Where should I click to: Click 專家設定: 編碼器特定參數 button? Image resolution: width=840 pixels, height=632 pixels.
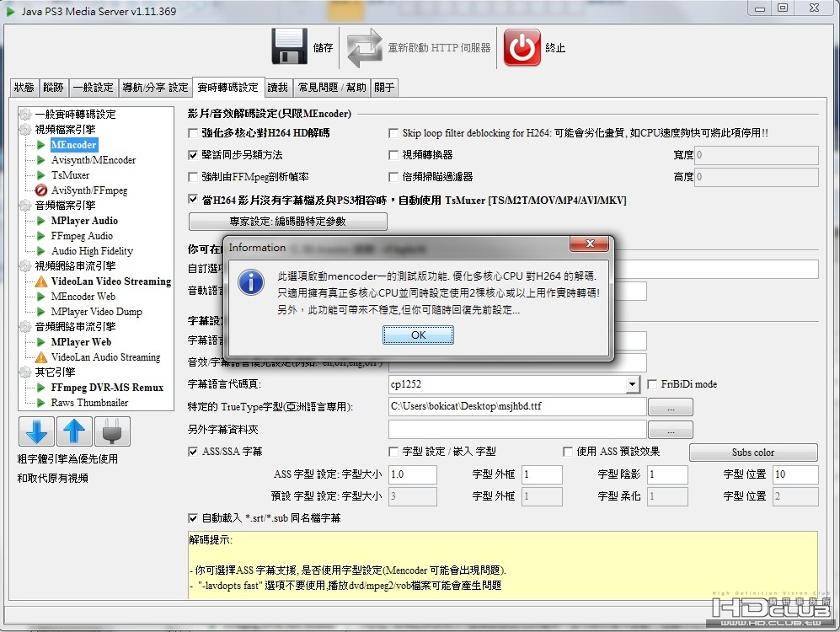pos(287,221)
